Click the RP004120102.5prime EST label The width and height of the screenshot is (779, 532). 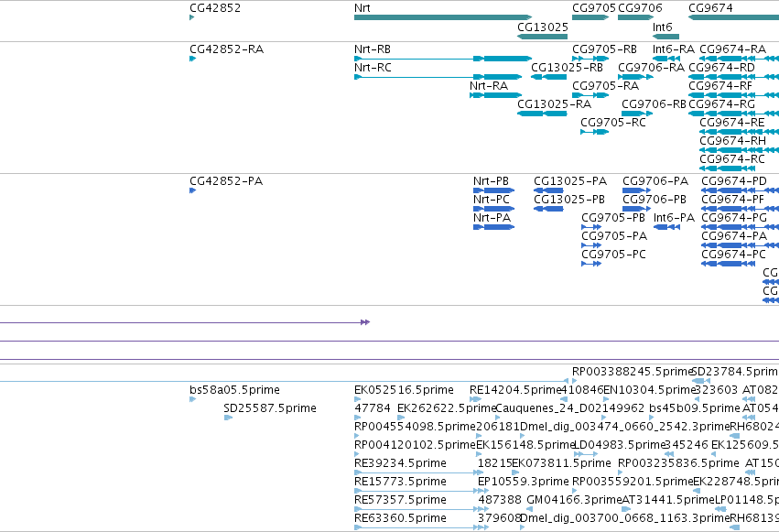[415, 445]
